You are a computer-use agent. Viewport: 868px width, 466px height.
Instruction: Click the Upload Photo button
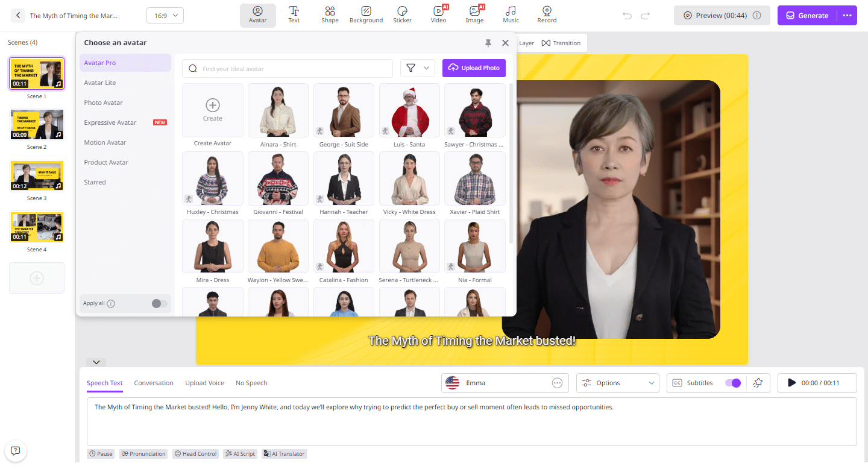pyautogui.click(x=474, y=68)
